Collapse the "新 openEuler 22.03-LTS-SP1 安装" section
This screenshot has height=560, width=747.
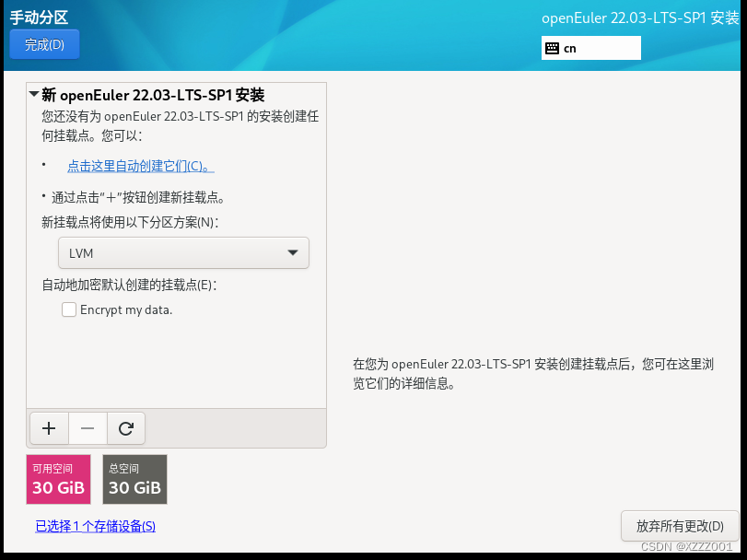click(x=32, y=94)
